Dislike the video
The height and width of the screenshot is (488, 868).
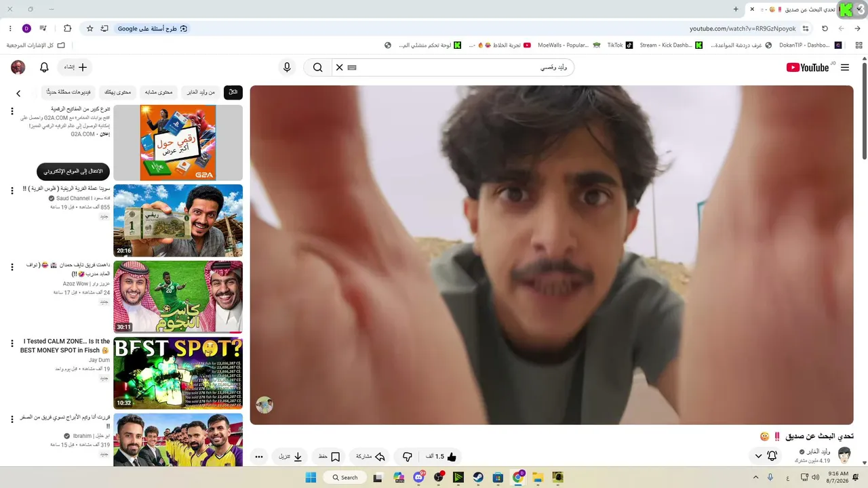coord(407,457)
